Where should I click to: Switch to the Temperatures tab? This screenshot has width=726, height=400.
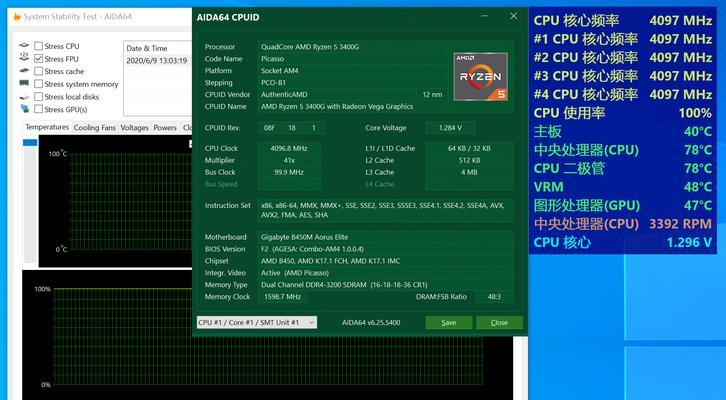pos(47,127)
